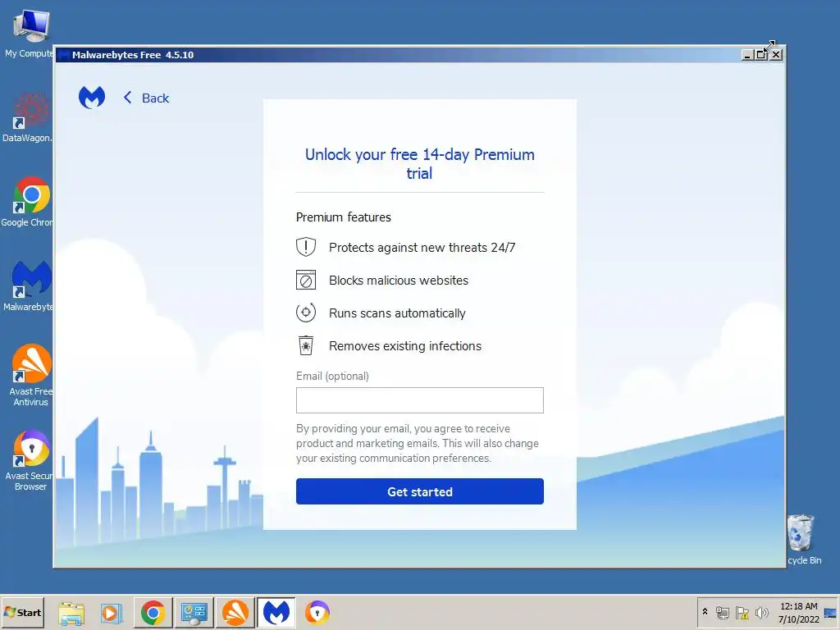Click "Unlock your free 14-day Premium trial" heading
Screen dimensions: 840x630
click(x=419, y=163)
